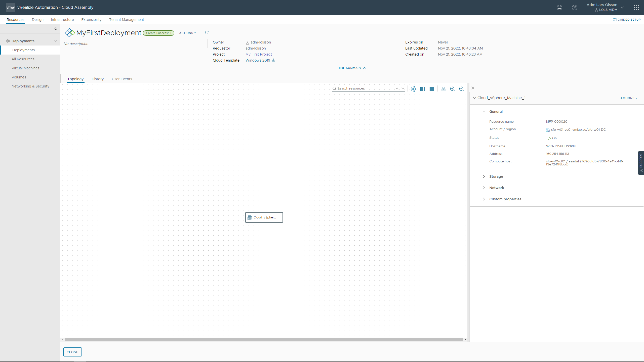This screenshot has height=362, width=644.
Task: Open the machine ACTIONS dropdown in details panel
Action: click(629, 98)
